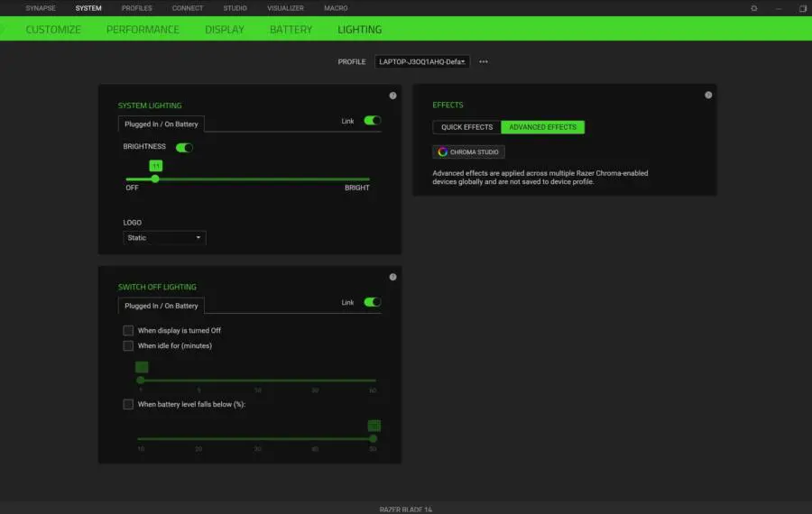The image size is (812, 514).
Task: Open the Profile dropdown
Action: click(422, 61)
